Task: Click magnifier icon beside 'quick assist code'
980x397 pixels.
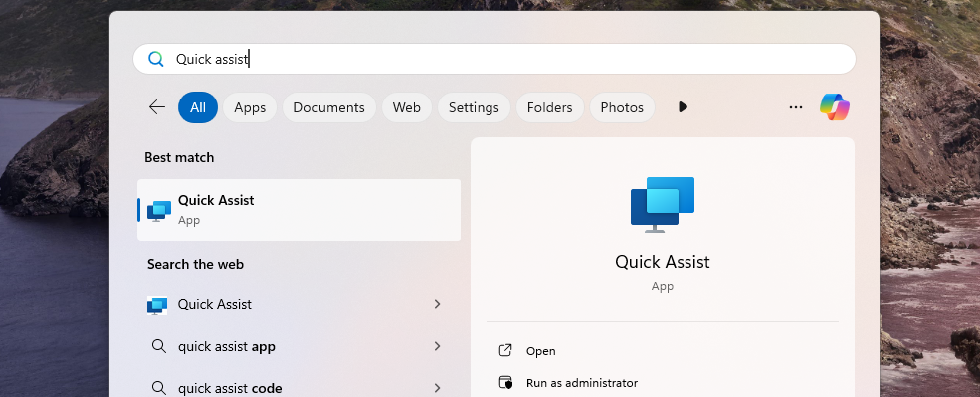Action: pyautogui.click(x=158, y=388)
